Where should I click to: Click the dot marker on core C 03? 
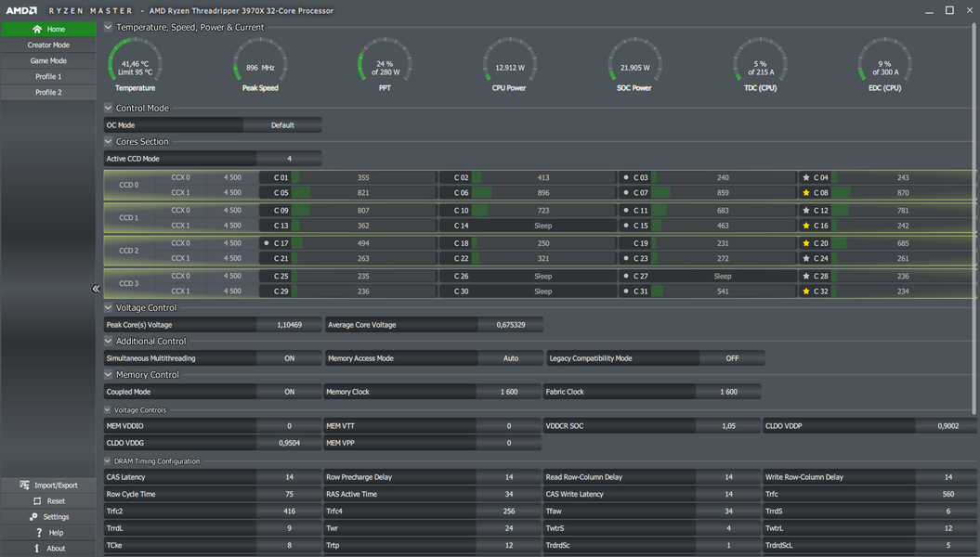[626, 177]
